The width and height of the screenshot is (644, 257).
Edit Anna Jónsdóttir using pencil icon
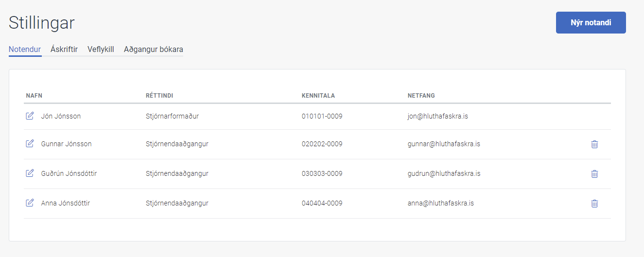30,203
